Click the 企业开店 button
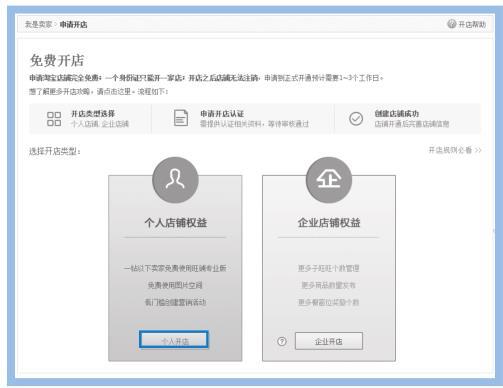 pyautogui.click(x=329, y=341)
